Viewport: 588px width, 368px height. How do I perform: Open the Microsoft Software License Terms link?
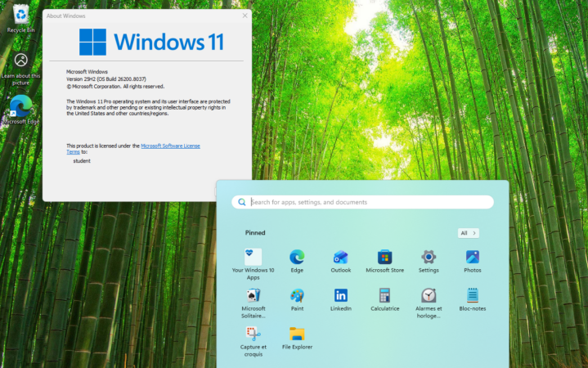pyautogui.click(x=170, y=146)
